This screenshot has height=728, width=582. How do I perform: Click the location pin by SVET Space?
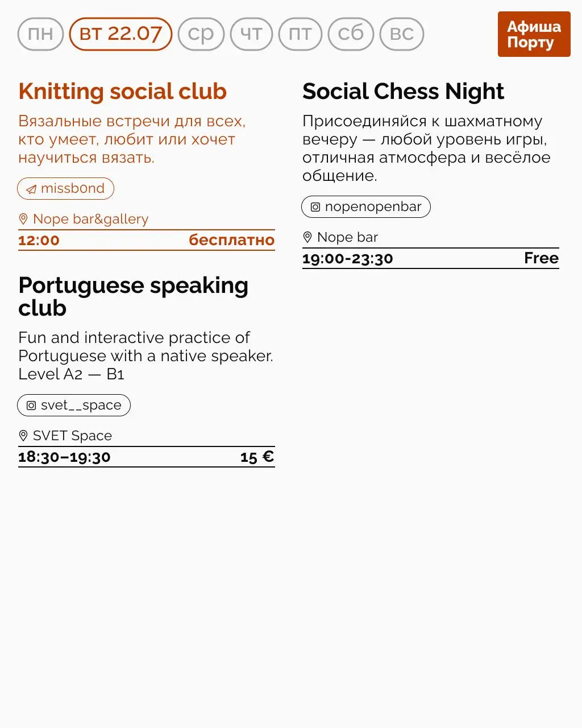click(x=23, y=436)
